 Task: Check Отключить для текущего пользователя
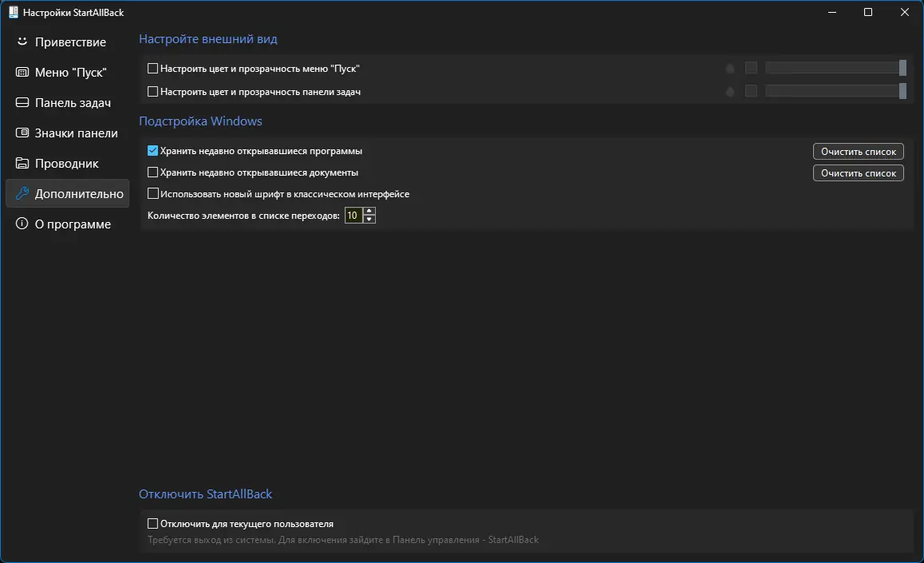[153, 525]
